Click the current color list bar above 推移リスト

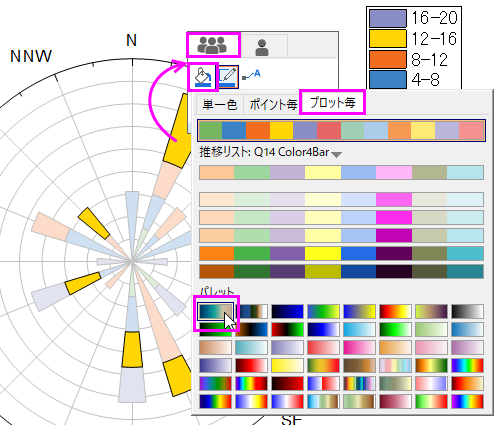click(x=341, y=130)
